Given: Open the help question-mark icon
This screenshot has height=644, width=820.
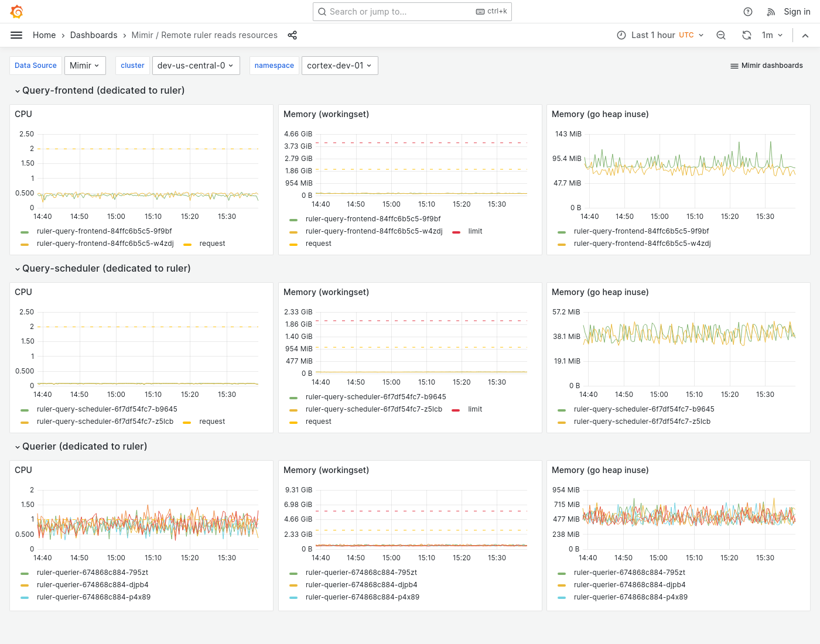Looking at the screenshot, I should pyautogui.click(x=747, y=12).
